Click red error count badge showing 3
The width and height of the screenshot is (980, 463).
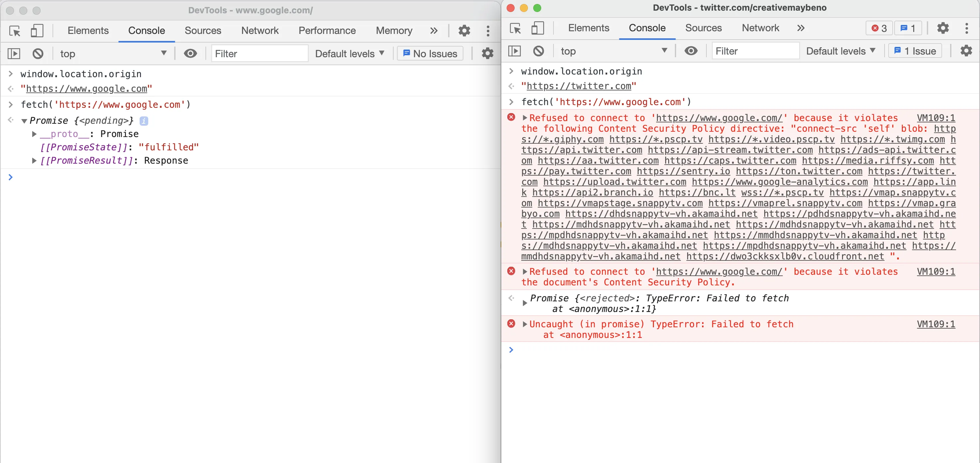(879, 28)
